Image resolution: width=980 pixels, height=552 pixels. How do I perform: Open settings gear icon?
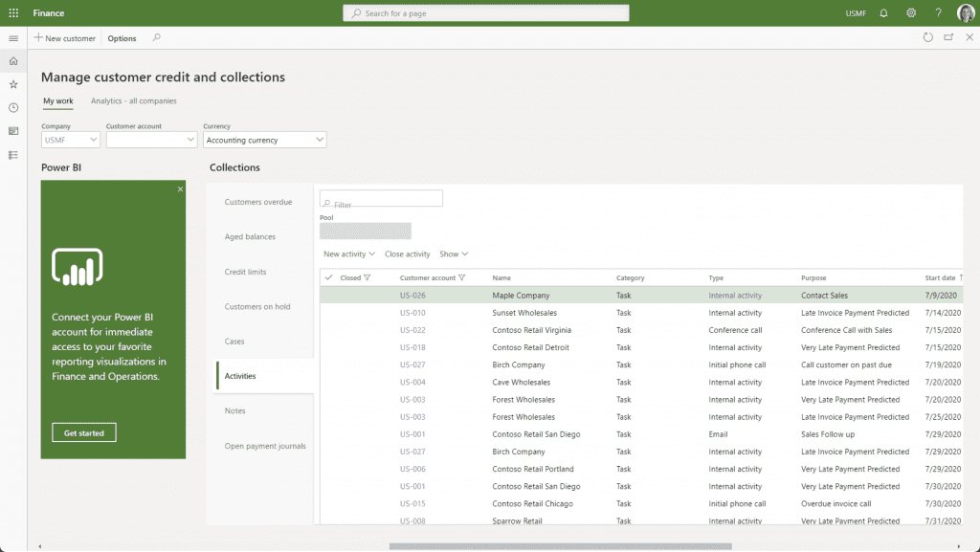911,12
